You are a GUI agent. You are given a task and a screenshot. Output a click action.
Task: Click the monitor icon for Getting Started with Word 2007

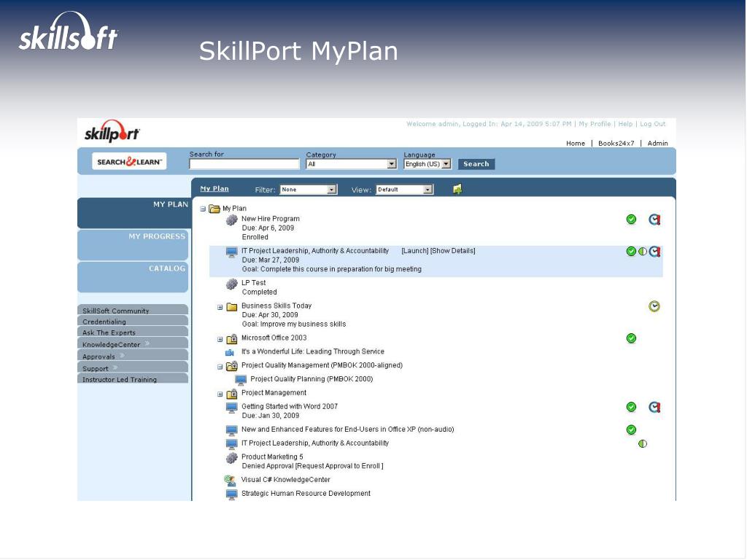pos(231,407)
